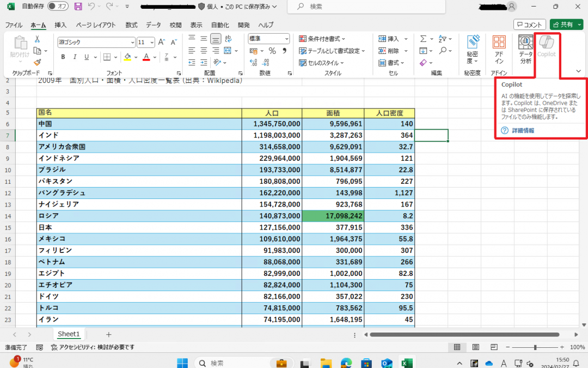
Task: Apply percent style number format
Action: point(271,51)
